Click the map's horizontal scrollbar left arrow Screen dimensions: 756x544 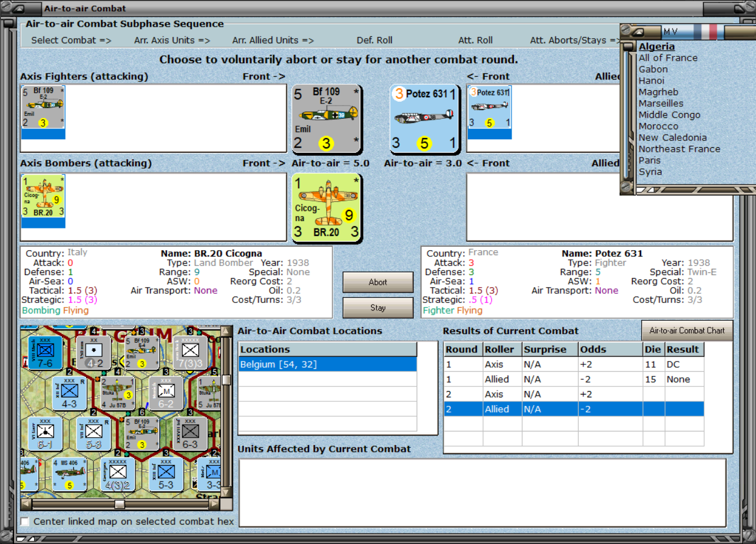point(26,504)
